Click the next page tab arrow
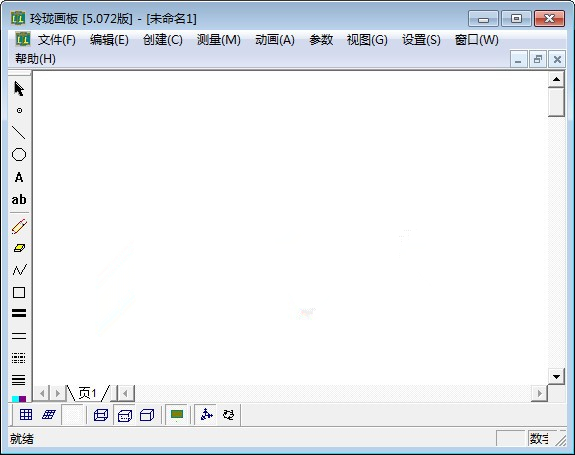Image resolution: width=575 pixels, height=455 pixels. tap(57, 393)
